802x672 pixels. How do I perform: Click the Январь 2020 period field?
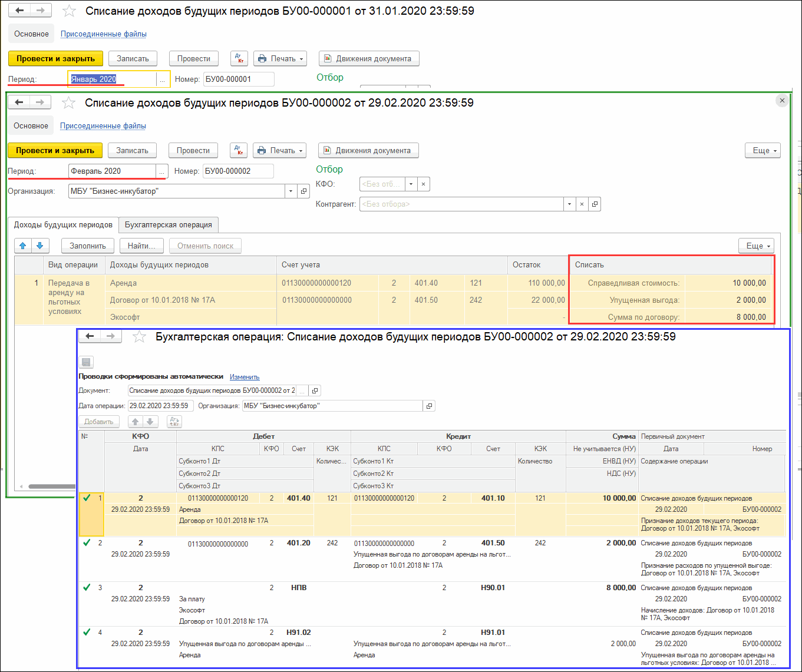112,79
